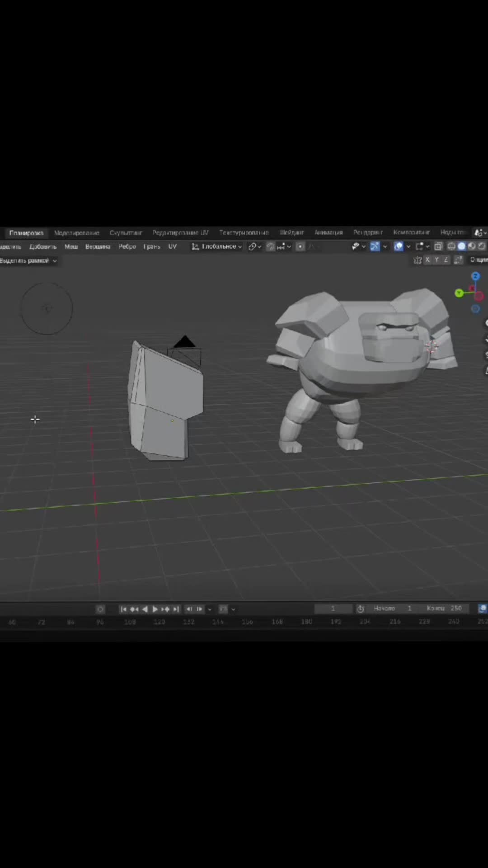
Task: Switch to Рендеринг workspace tab
Action: pyautogui.click(x=368, y=233)
